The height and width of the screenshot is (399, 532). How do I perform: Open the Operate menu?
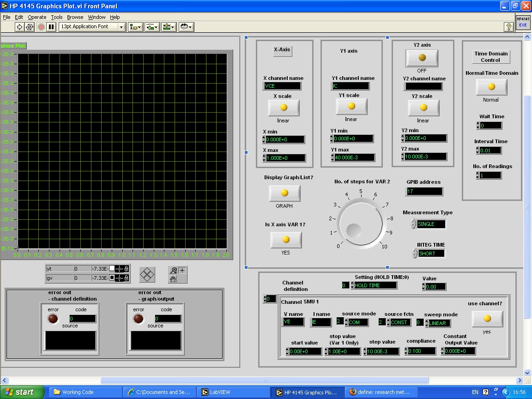[x=37, y=17]
